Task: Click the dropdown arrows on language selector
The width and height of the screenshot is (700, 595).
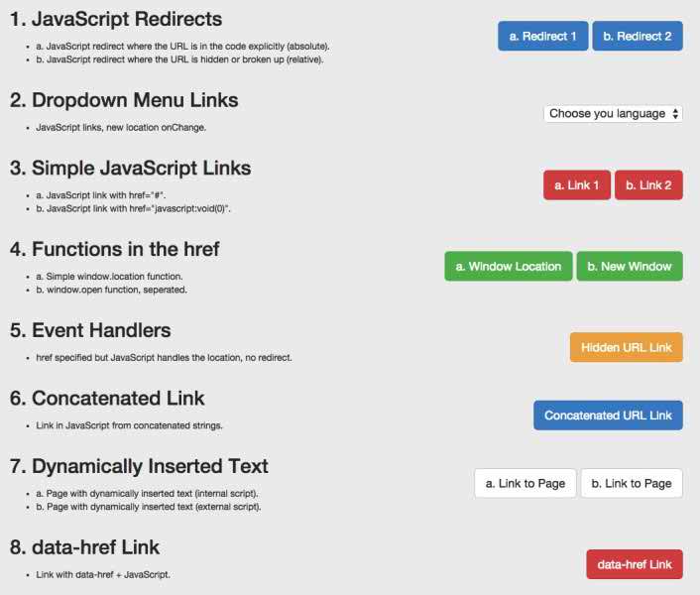Action: coord(675,113)
